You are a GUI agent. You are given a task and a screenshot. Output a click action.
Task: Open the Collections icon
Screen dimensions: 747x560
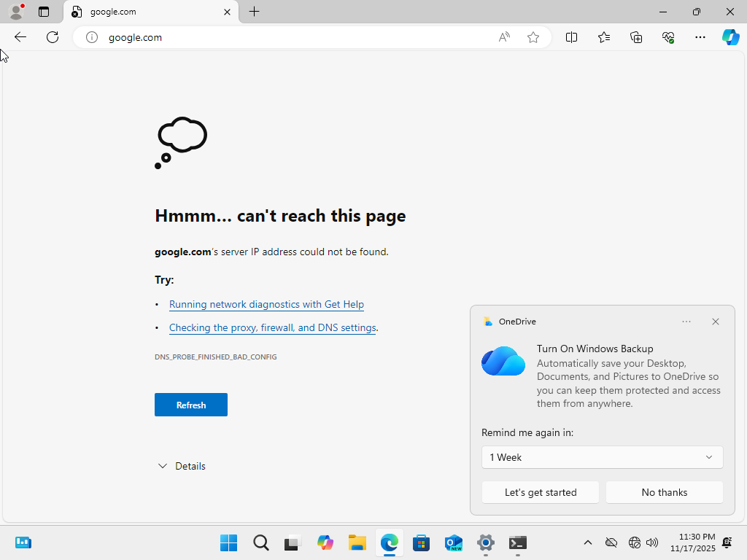pyautogui.click(x=636, y=37)
